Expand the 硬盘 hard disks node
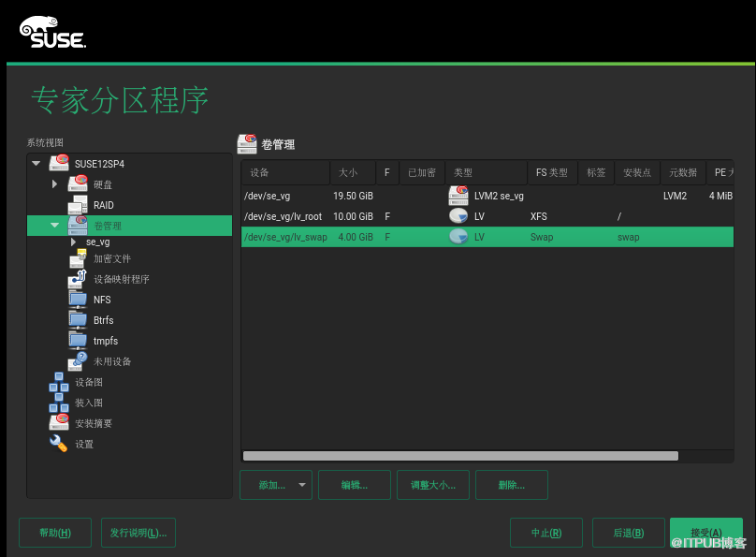Viewport: 756px width, 557px height. click(54, 184)
